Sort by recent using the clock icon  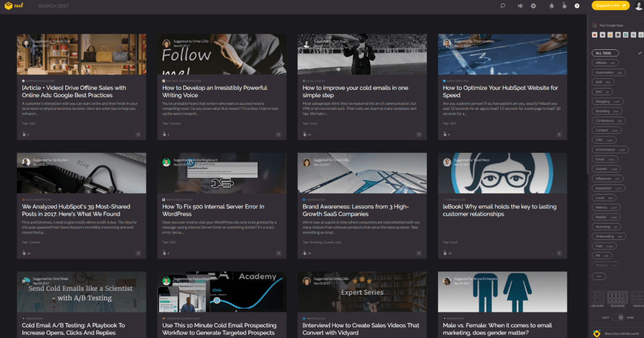click(x=577, y=6)
